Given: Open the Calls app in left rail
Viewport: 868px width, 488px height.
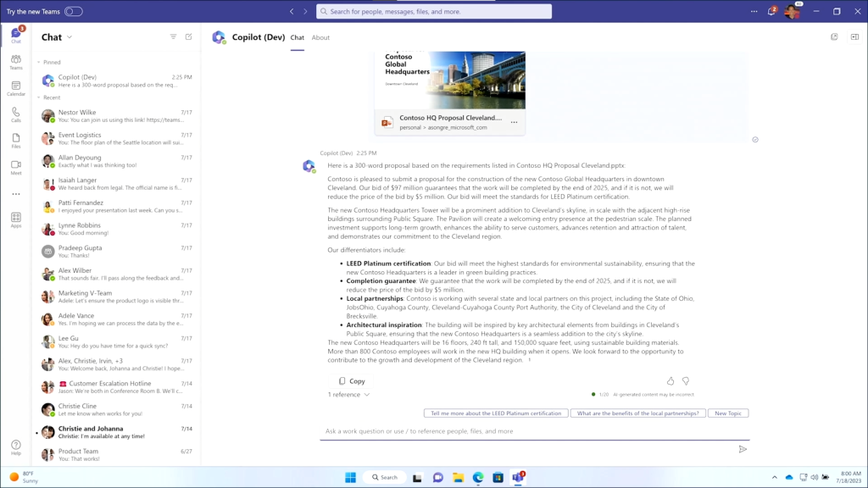Looking at the screenshot, I should [x=16, y=114].
